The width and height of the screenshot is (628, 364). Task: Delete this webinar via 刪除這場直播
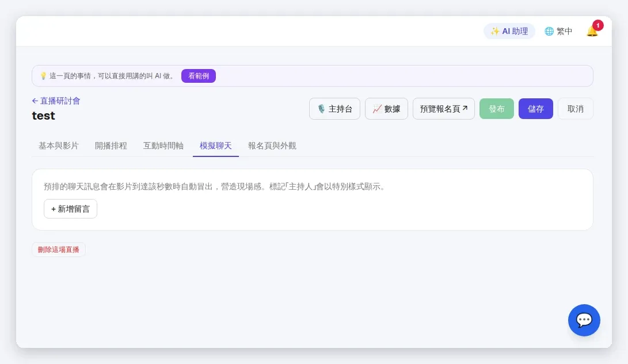pyautogui.click(x=59, y=250)
